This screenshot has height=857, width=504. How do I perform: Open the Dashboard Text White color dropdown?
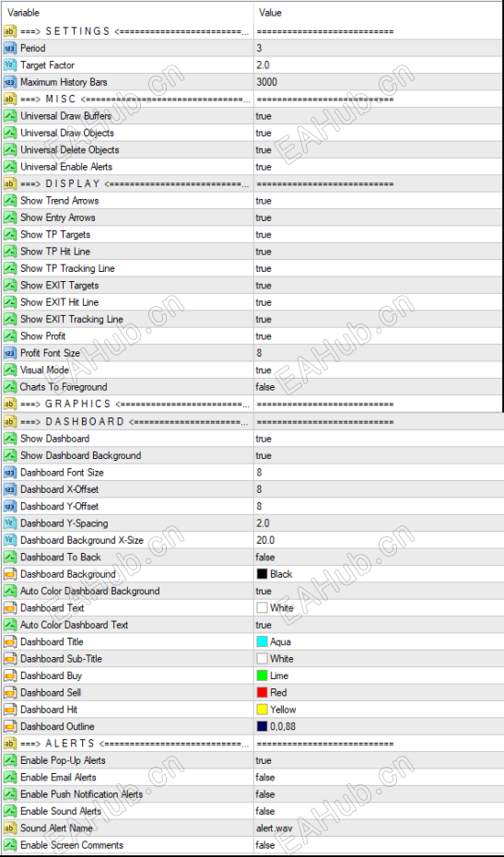378,608
